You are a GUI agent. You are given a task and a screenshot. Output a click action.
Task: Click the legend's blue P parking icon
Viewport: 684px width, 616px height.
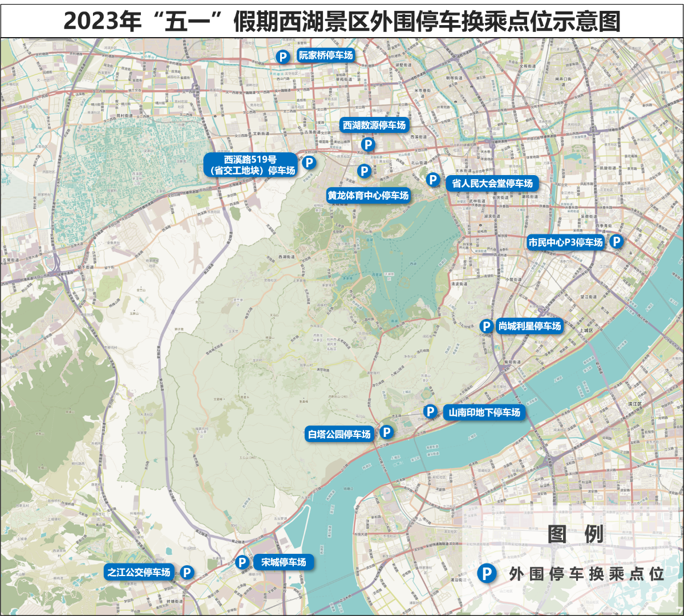pyautogui.click(x=487, y=573)
